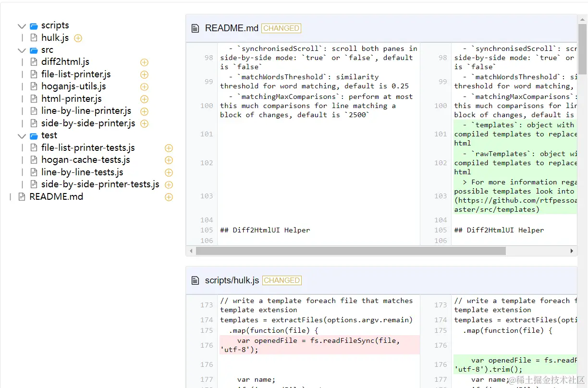The height and width of the screenshot is (388, 588).
Task: Click changed status icon beside hoganjs-utils.js
Action: pyautogui.click(x=144, y=87)
